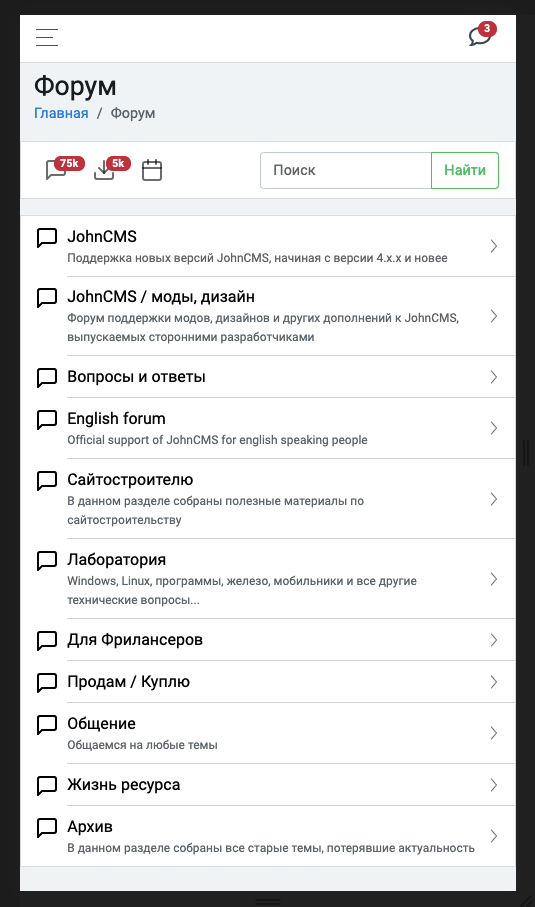Open new files icon with 5k badge
This screenshot has width=535, height=907.
click(x=112, y=169)
